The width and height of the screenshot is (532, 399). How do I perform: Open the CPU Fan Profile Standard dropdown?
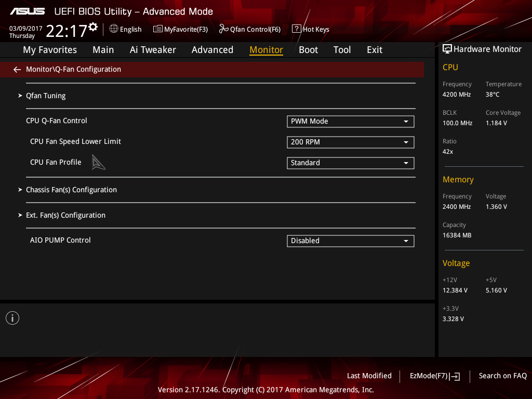351,163
